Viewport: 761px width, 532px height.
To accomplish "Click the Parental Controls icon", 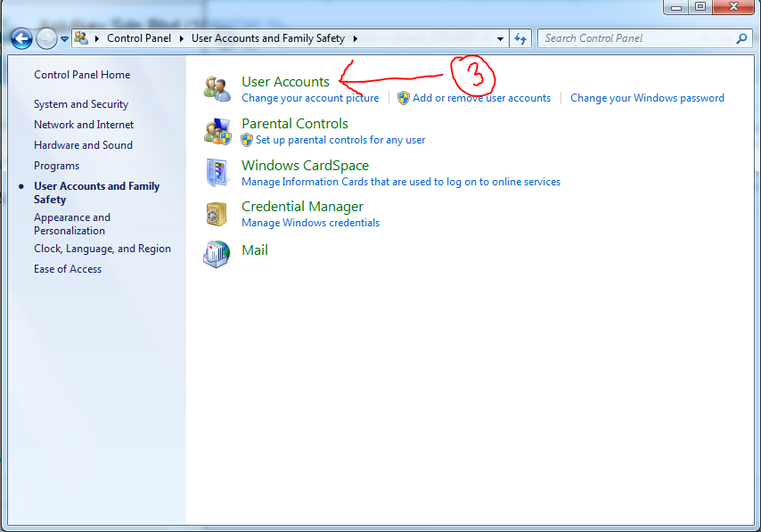I will pyautogui.click(x=217, y=131).
